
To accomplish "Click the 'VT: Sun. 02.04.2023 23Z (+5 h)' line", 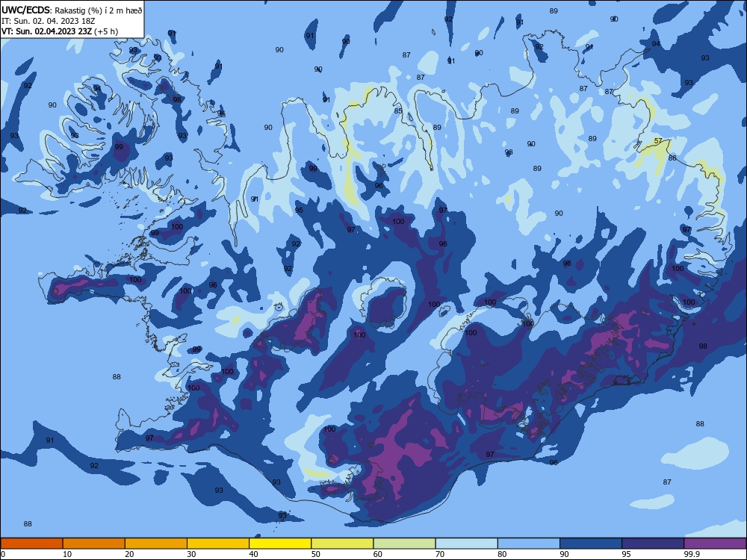I will (60, 31).
